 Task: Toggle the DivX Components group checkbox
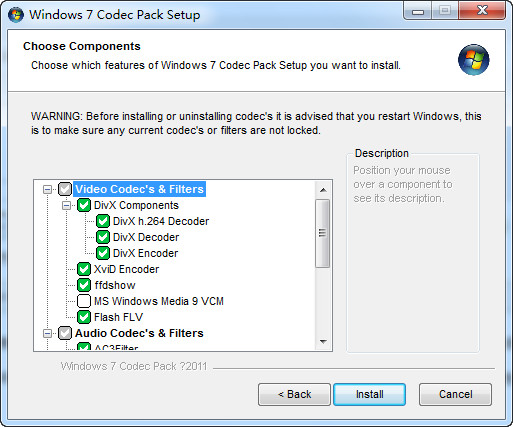84,205
